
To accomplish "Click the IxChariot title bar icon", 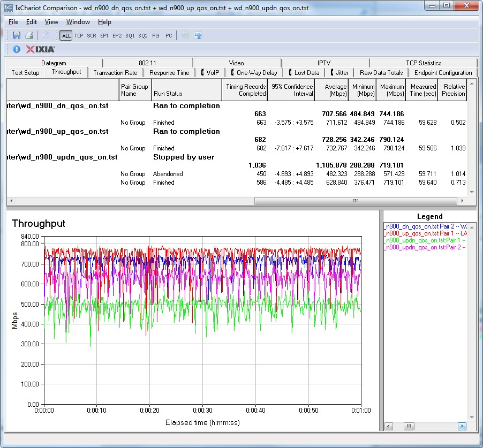I will coord(9,7).
